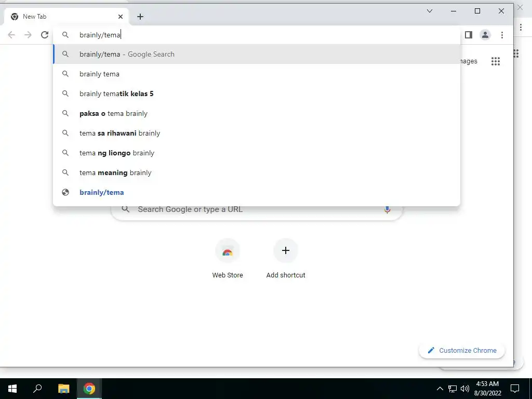Start voice search with microphone icon
This screenshot has height=399, width=532.
[x=387, y=209]
